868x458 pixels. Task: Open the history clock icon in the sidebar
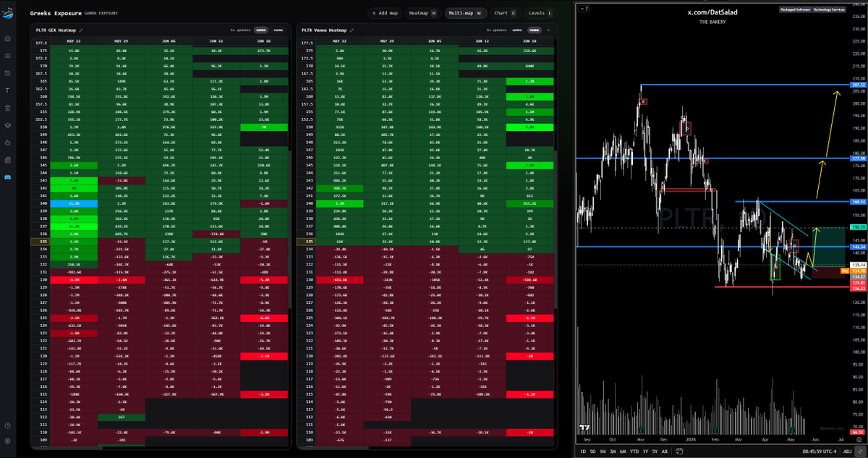[7, 74]
